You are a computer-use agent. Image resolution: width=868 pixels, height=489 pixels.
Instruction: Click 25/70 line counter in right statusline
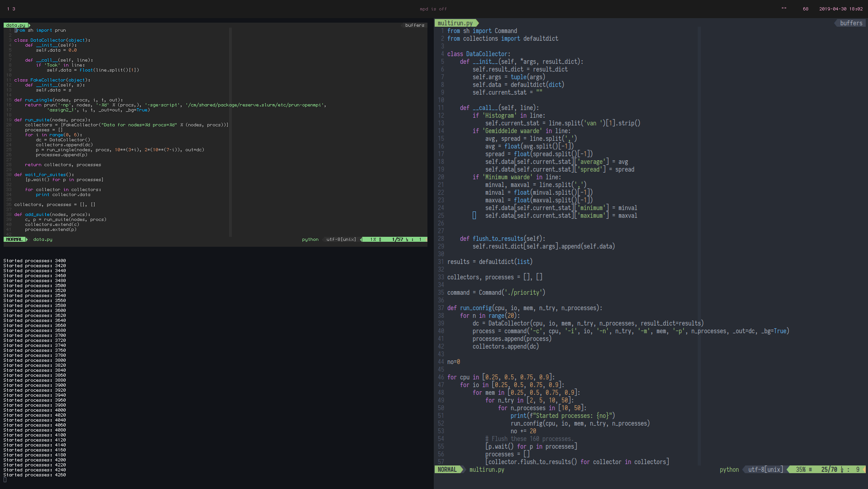point(829,470)
